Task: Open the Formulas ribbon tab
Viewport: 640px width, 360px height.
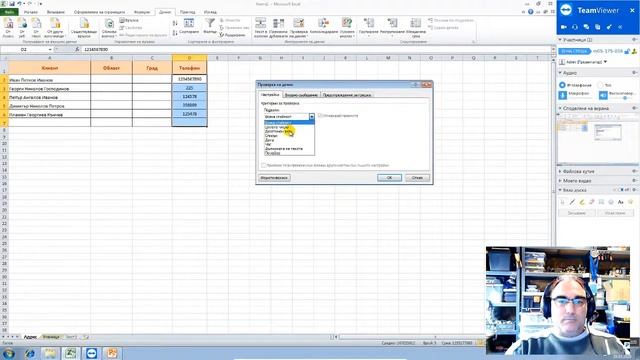Action: (x=142, y=12)
